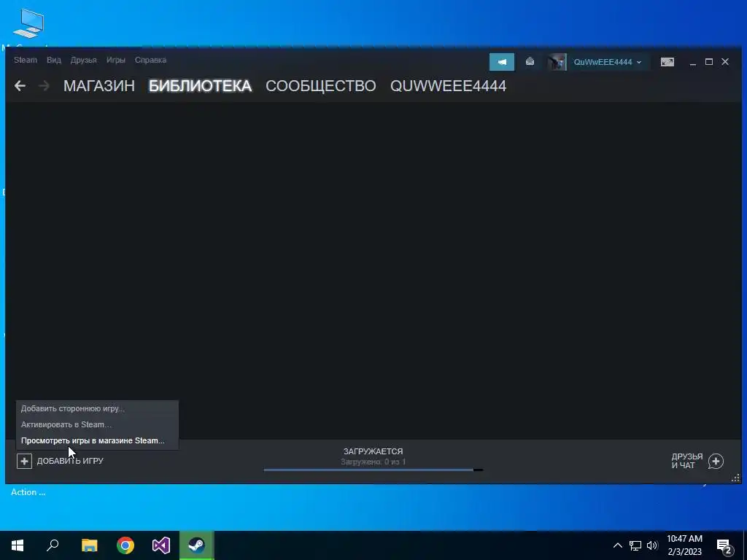
Task: Open Visual Studio from the taskbar
Action: click(x=161, y=545)
